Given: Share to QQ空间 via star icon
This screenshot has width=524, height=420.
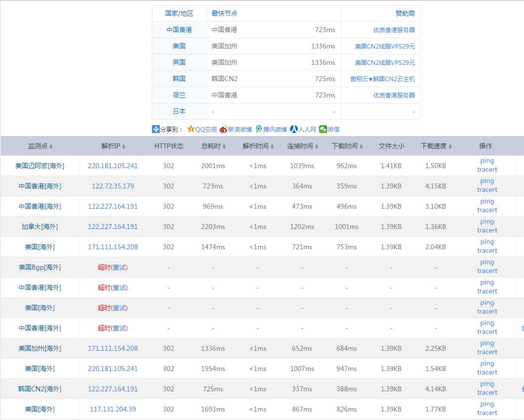Looking at the screenshot, I should point(191,129).
